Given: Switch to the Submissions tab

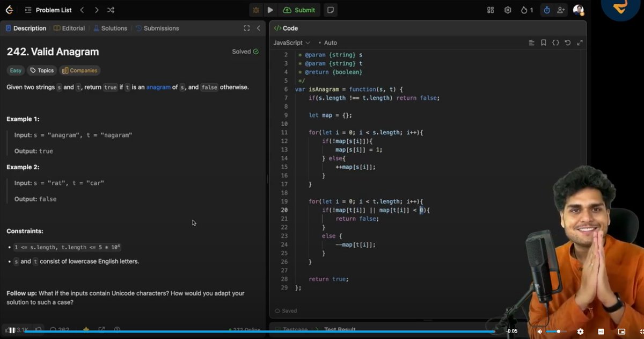Looking at the screenshot, I should coord(157,28).
